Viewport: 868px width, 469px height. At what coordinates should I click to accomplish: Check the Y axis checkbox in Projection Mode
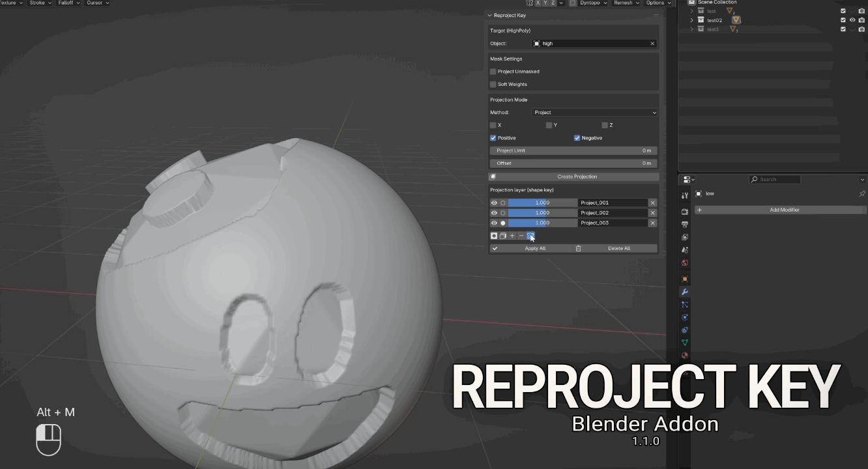(x=549, y=125)
